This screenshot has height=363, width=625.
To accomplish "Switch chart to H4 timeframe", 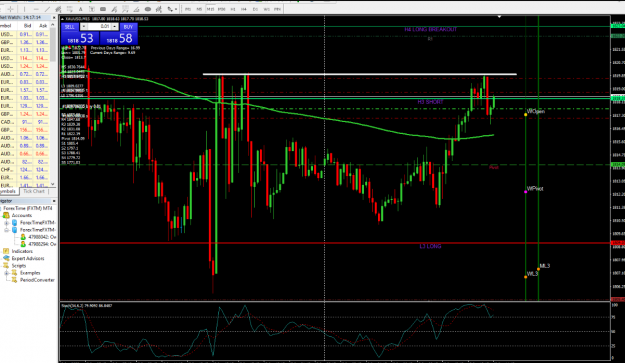I will coord(244,9).
